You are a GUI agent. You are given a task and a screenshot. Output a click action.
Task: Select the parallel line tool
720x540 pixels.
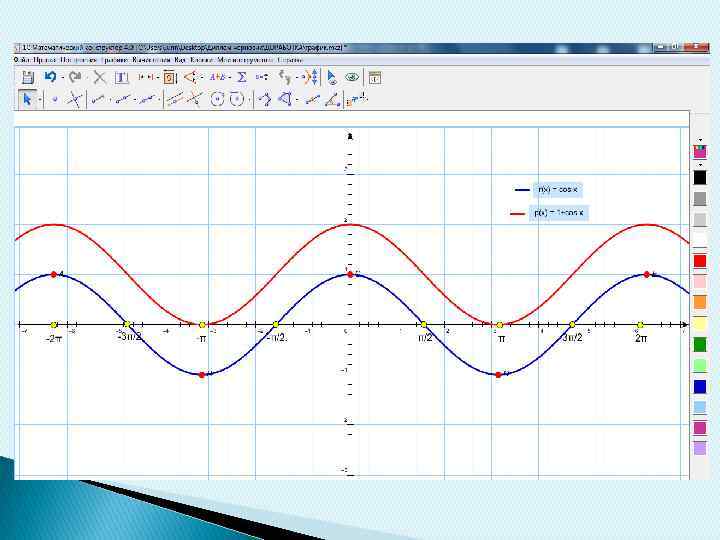(x=174, y=99)
